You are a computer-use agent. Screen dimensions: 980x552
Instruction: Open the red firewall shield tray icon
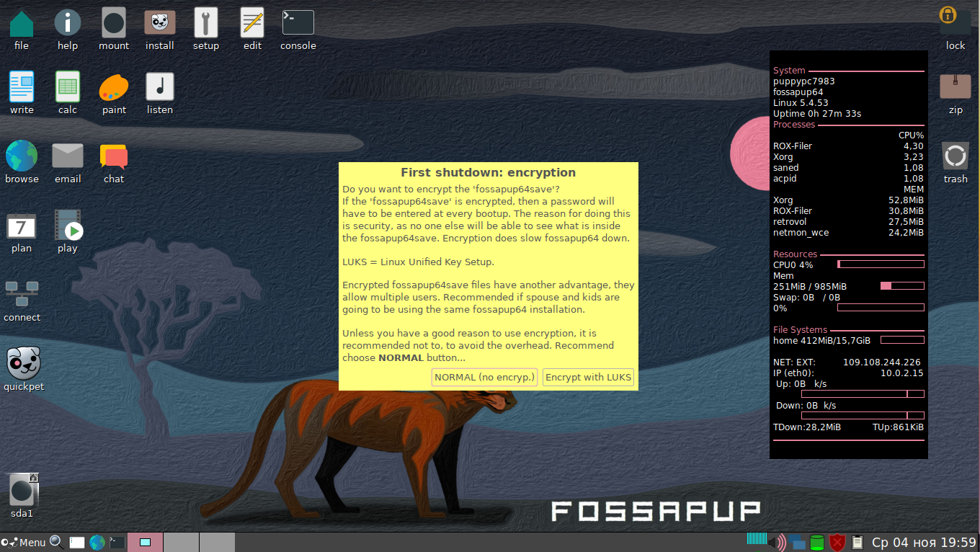(837, 543)
